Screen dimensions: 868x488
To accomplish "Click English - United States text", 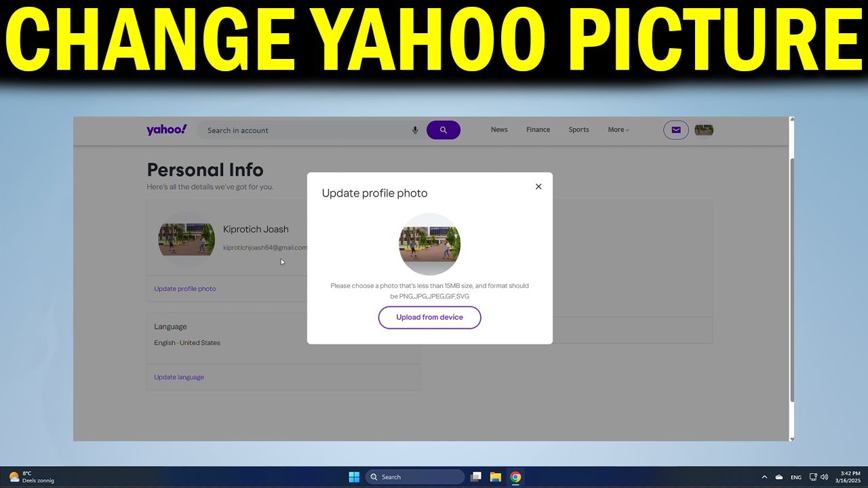I will (x=187, y=343).
